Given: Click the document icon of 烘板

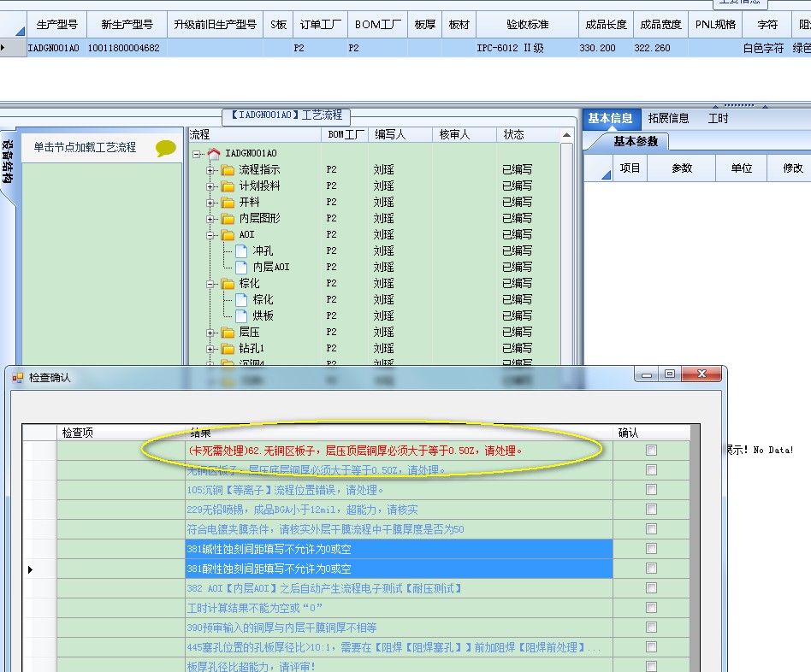Looking at the screenshot, I should click(x=241, y=315).
